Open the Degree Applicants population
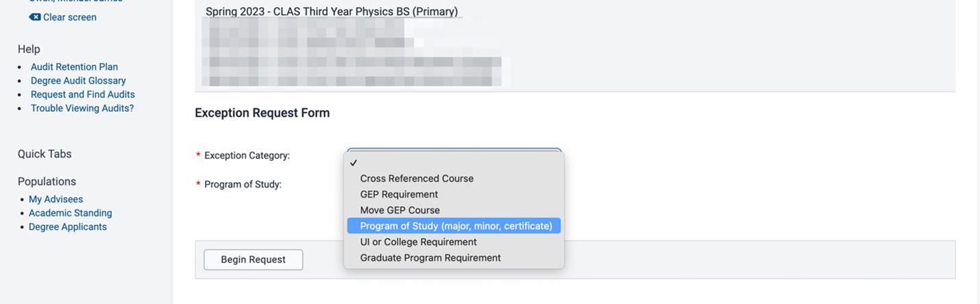The image size is (980, 304). tap(67, 226)
